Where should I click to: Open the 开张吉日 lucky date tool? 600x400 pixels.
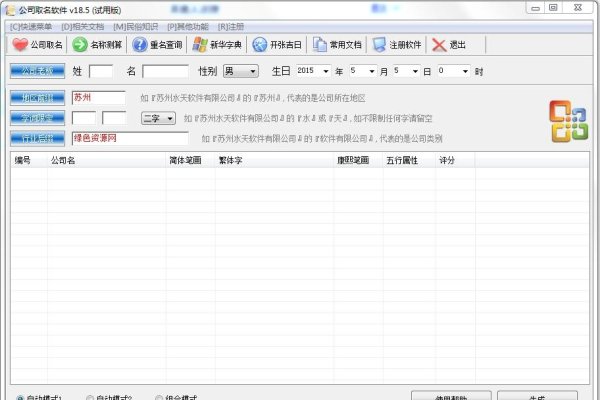pos(277,45)
